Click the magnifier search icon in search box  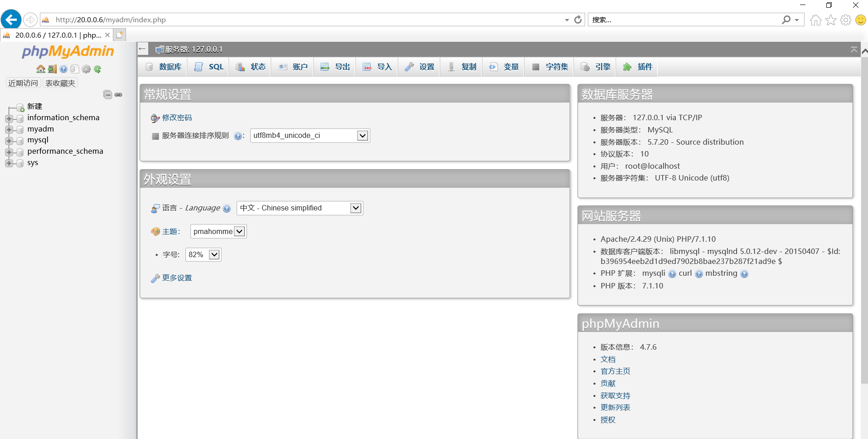[x=786, y=20]
